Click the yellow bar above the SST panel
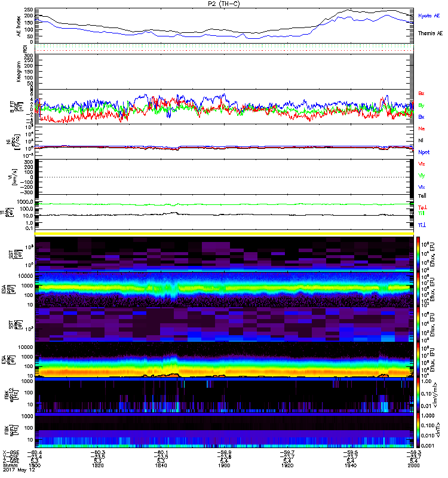 (x=224, y=234)
